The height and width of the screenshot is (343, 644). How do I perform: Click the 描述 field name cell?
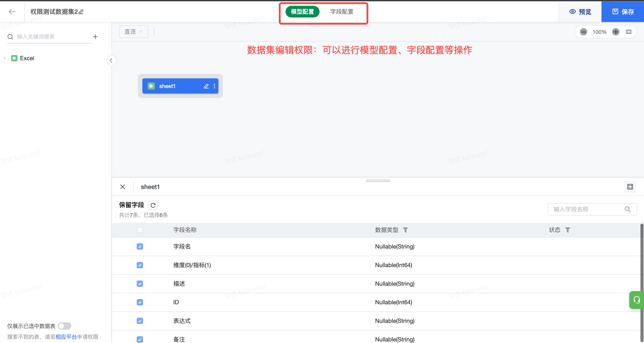(179, 284)
